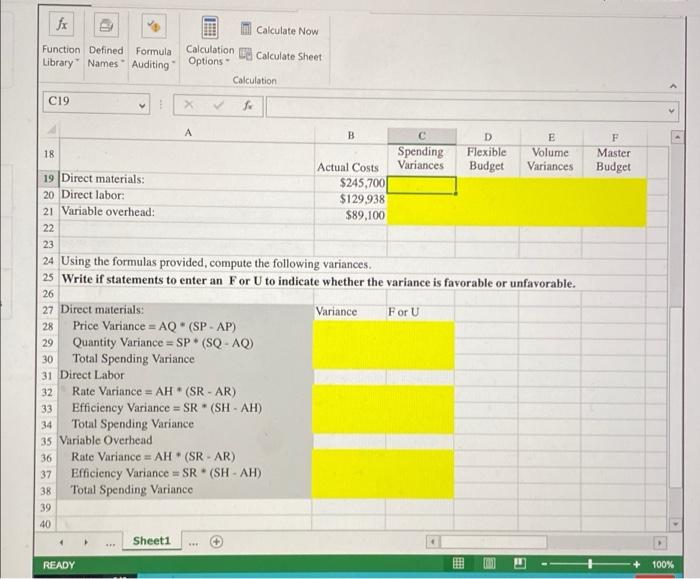
Task: Open the Formula Auditing group
Action: (x=153, y=43)
